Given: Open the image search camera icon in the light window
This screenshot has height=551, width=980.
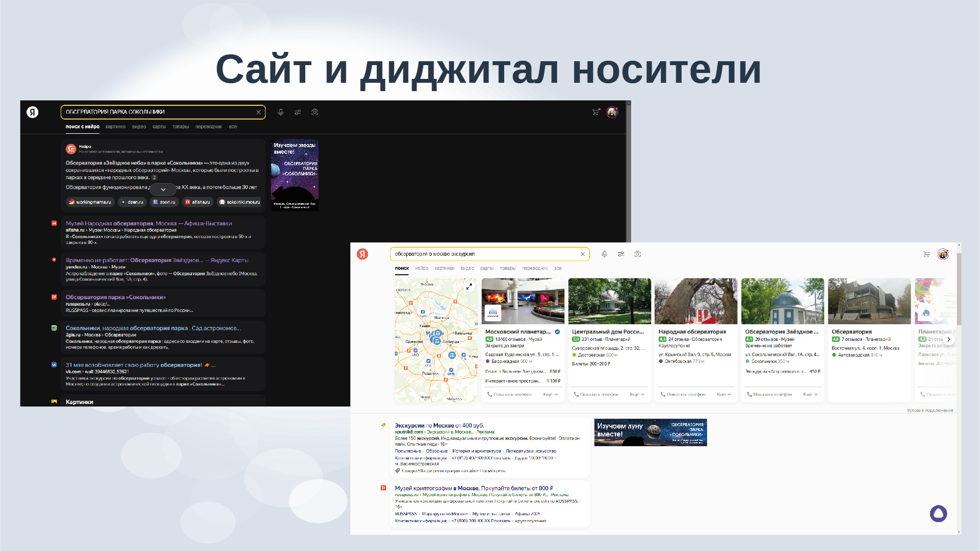Looking at the screenshot, I should click(x=637, y=254).
